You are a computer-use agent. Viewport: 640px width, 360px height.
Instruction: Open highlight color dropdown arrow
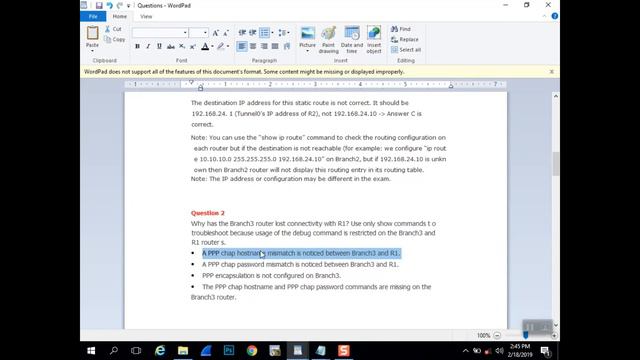click(228, 47)
